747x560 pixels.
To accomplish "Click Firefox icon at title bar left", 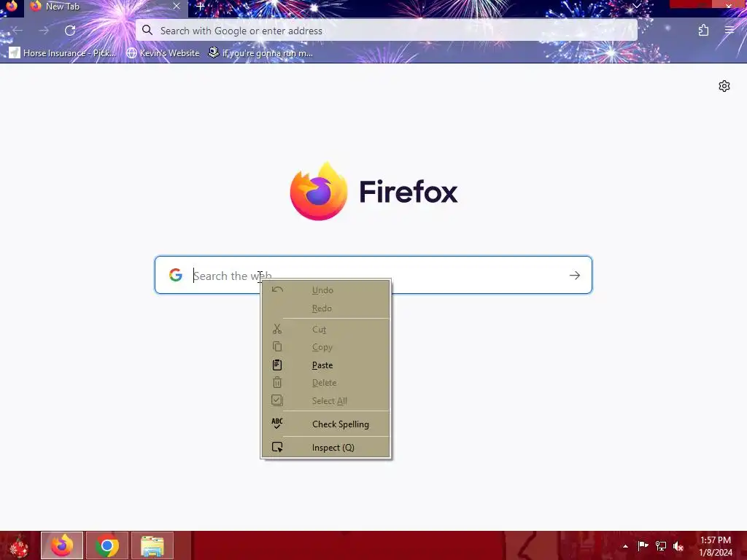I will click(12, 6).
